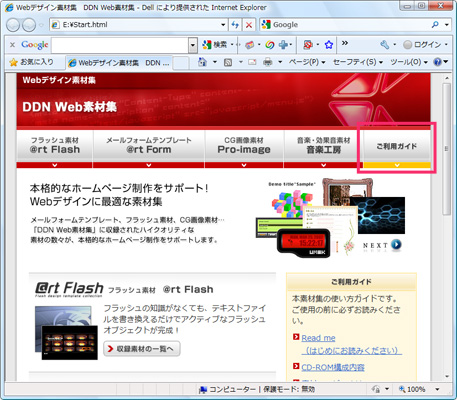
Task: Click the browser Back button
Action: click(x=13, y=25)
